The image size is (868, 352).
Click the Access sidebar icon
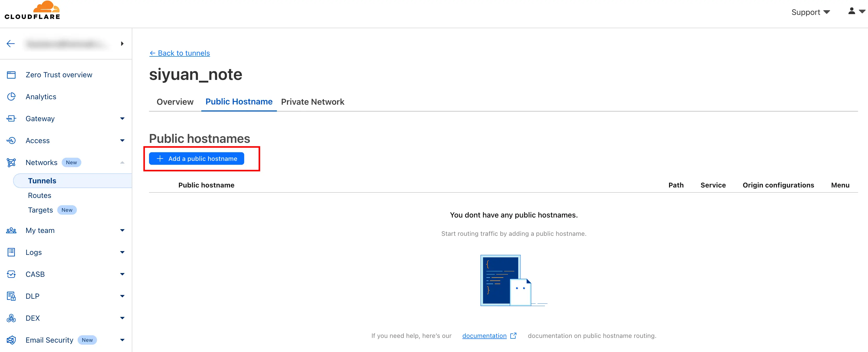pos(11,140)
